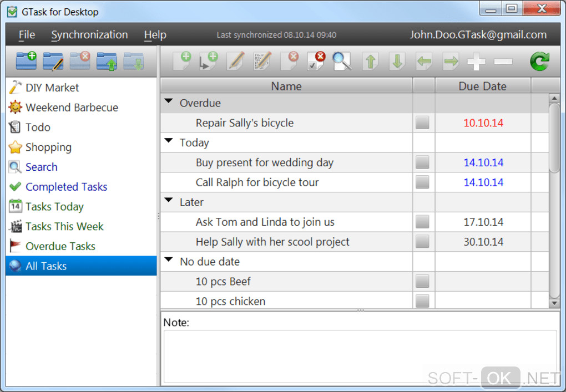Select the Todo list
This screenshot has width=566, height=392.
pyautogui.click(x=81, y=128)
